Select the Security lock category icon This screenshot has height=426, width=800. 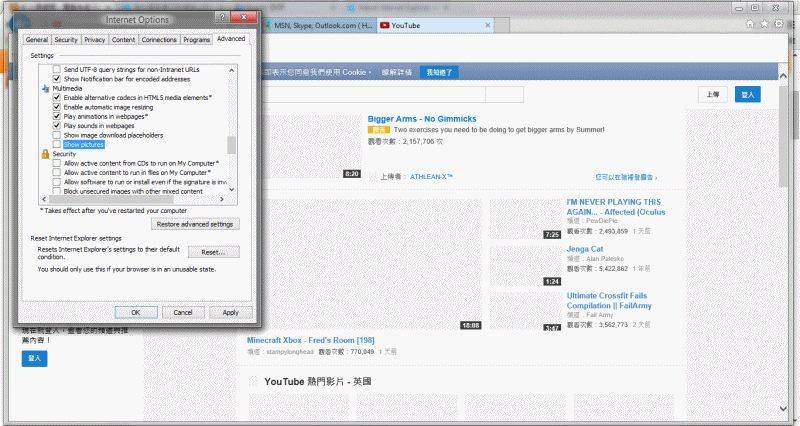[x=45, y=154]
